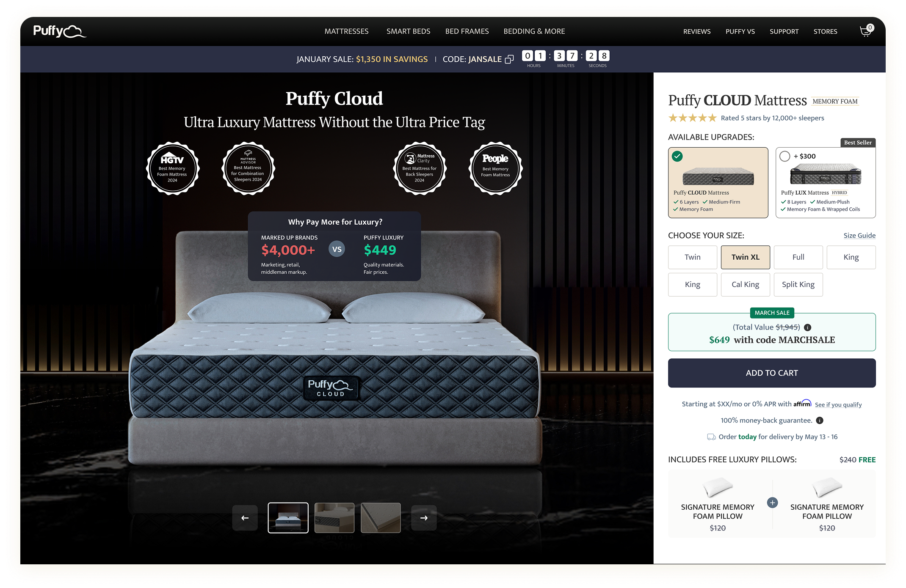Viewport: 906px width, 588px height.
Task: Open the SMART BEDS menu
Action: pyautogui.click(x=408, y=31)
